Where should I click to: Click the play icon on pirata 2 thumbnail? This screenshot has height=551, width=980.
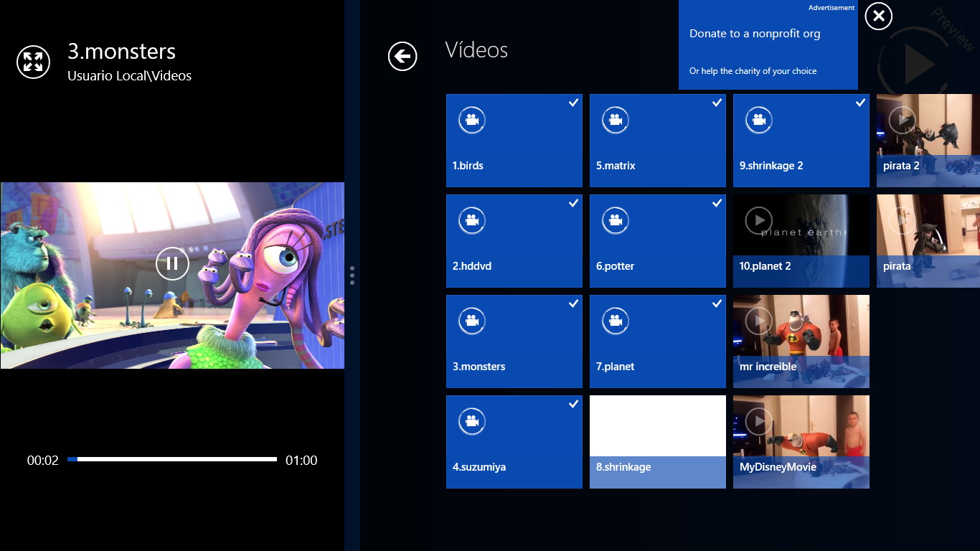click(x=902, y=121)
